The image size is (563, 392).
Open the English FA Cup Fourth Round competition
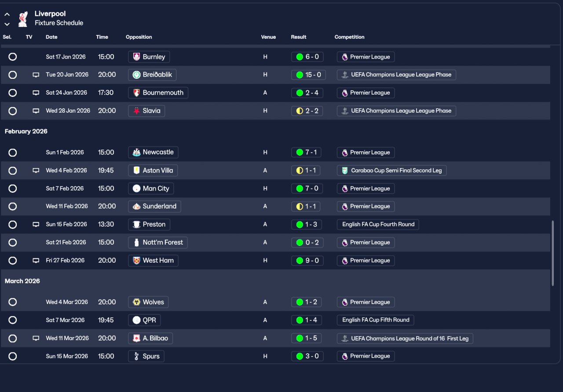[378, 224]
